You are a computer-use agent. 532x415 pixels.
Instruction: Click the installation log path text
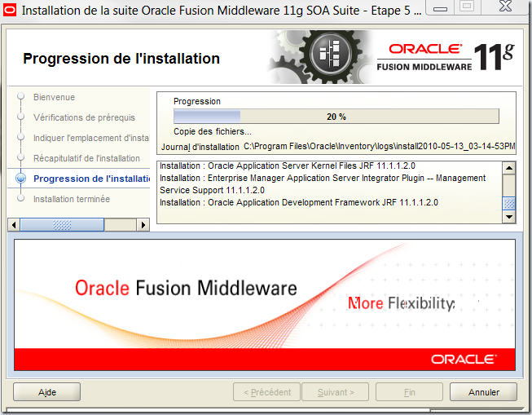point(380,147)
